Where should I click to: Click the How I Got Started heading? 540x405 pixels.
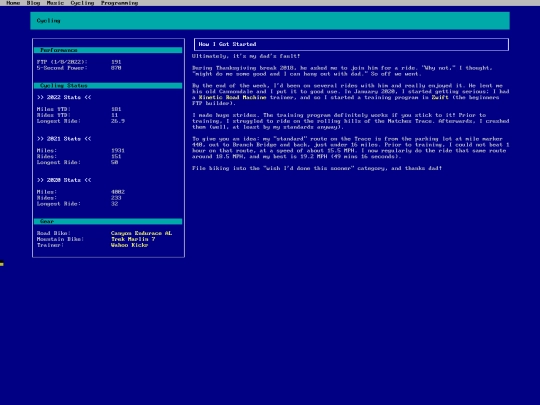click(x=351, y=44)
